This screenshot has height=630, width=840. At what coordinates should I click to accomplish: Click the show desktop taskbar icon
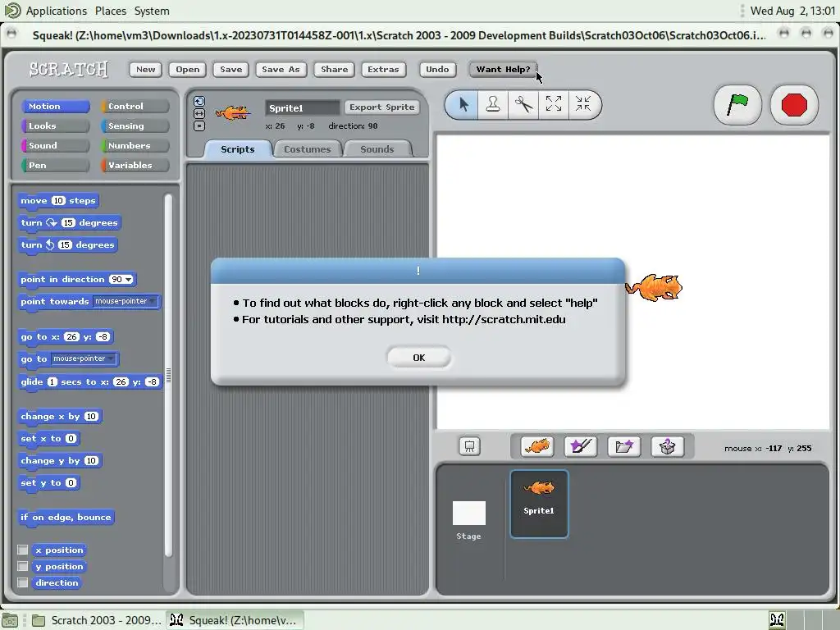(10, 620)
